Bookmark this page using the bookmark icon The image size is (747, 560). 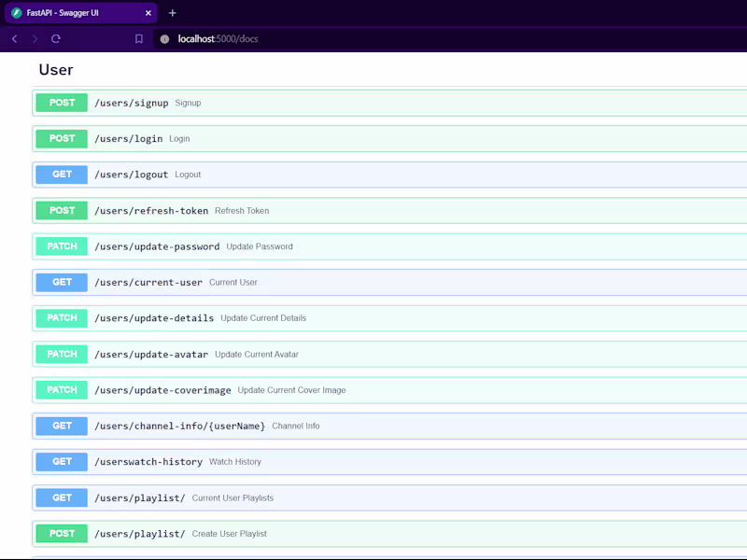pyautogui.click(x=138, y=39)
